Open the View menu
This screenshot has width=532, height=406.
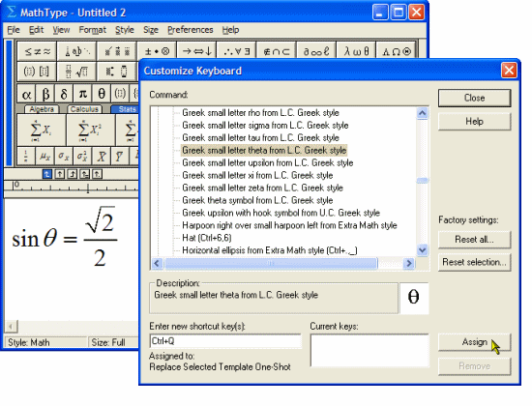(x=61, y=30)
